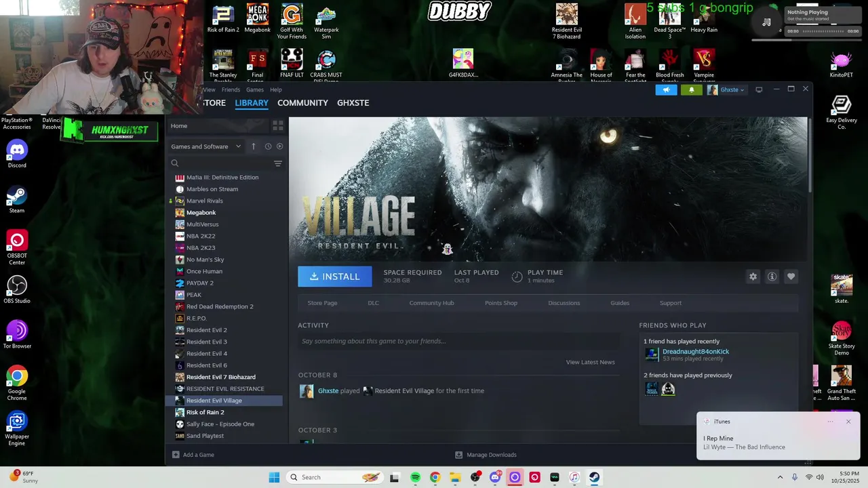868x488 pixels.
Task: Select No Man's Sky in list
Action: [x=205, y=260]
